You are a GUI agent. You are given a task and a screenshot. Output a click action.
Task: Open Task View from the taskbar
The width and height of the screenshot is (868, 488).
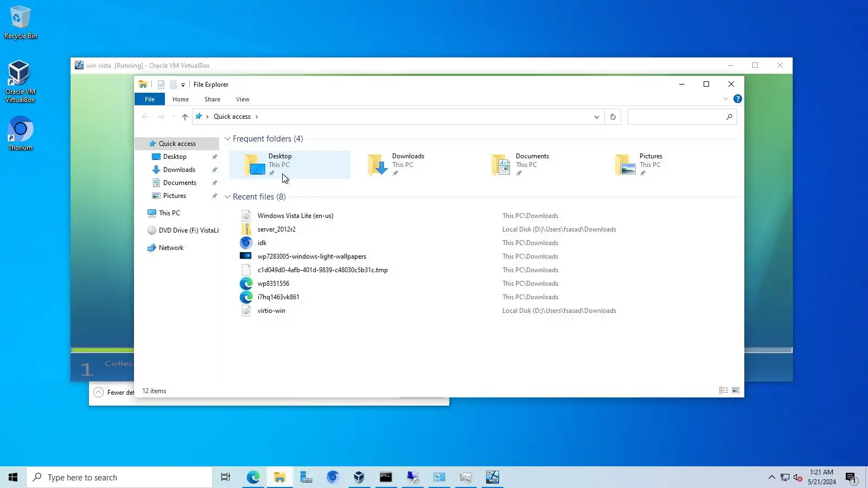coord(226,477)
